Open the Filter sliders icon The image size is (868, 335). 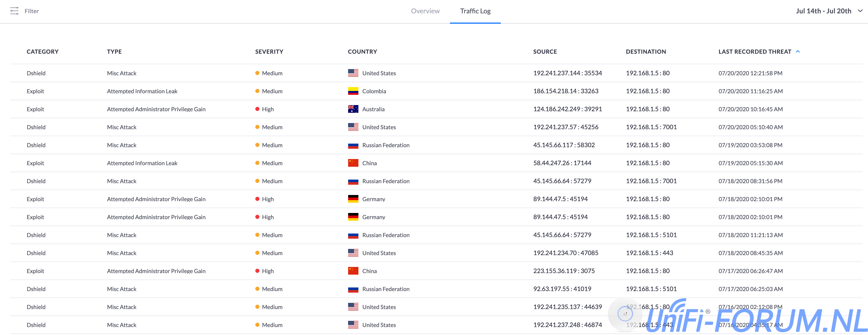click(14, 11)
